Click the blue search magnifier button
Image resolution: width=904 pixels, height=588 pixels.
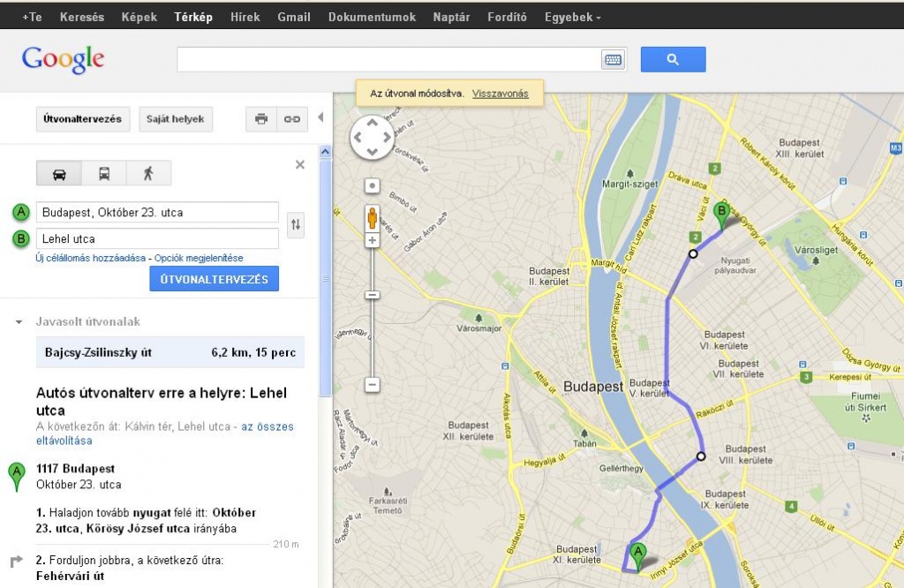point(673,59)
